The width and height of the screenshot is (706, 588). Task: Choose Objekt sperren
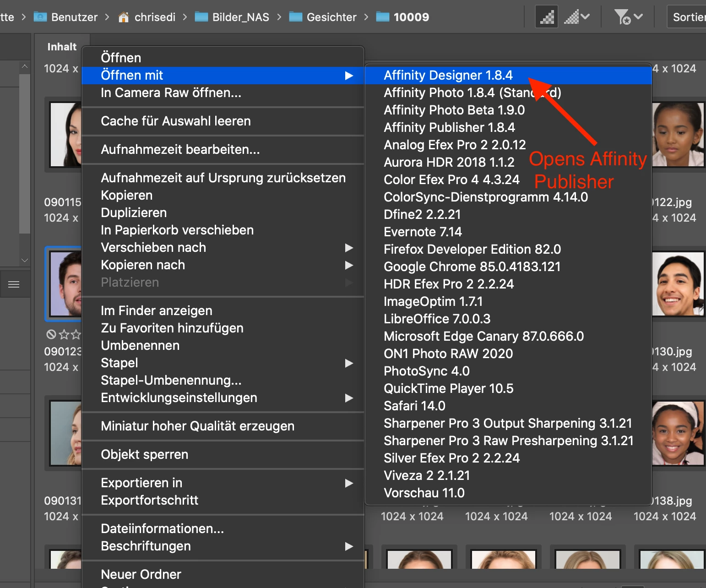(x=223, y=454)
